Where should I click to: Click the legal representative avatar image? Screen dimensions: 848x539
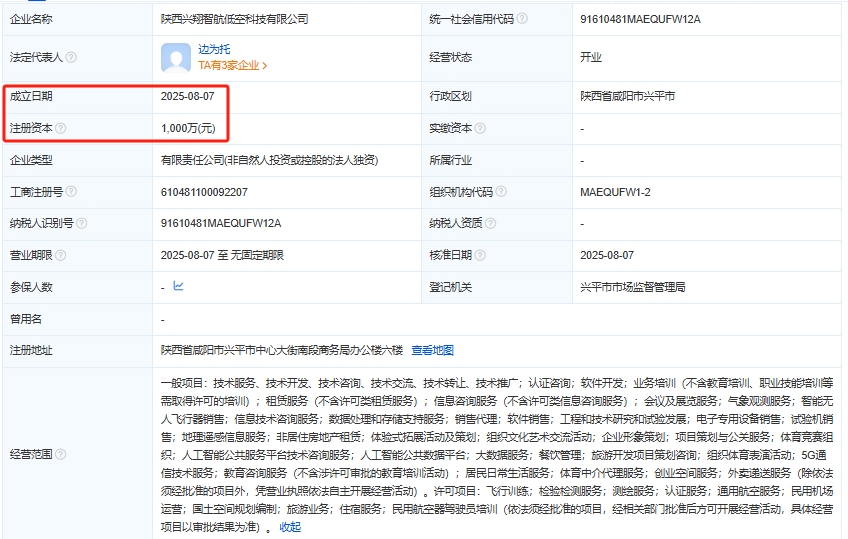[x=176, y=58]
